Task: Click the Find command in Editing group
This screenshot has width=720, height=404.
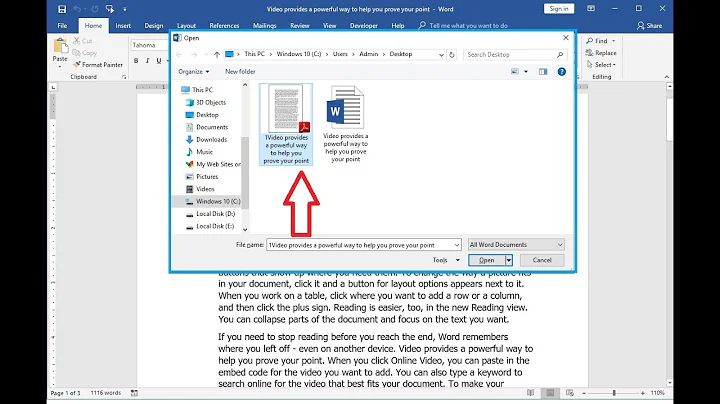Action: click(x=600, y=41)
